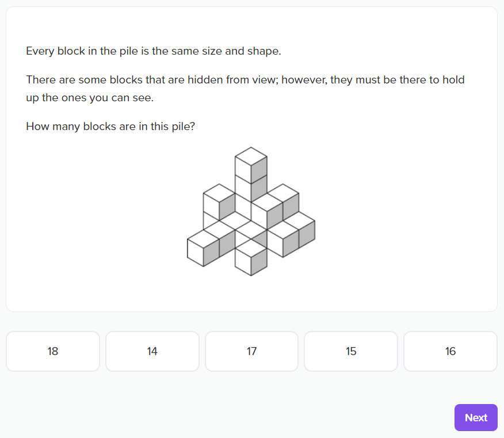Click the block pile illustration
Image resolution: width=504 pixels, height=438 pixels.
click(x=251, y=212)
